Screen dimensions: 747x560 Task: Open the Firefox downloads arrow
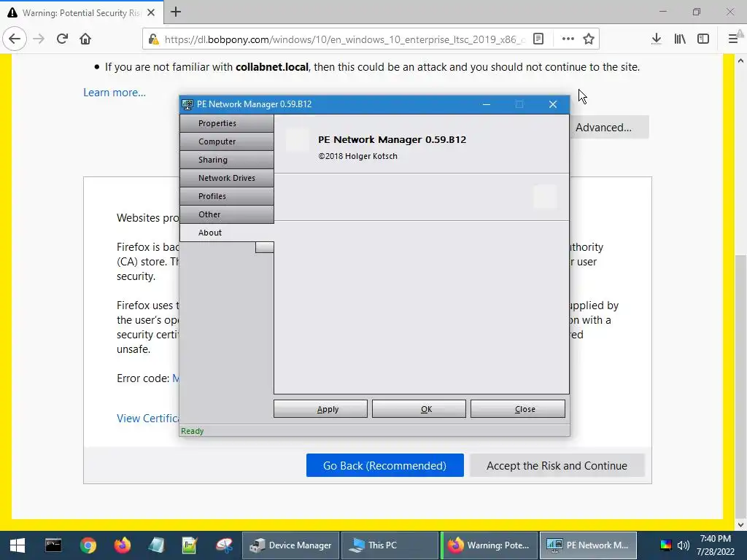point(657,39)
